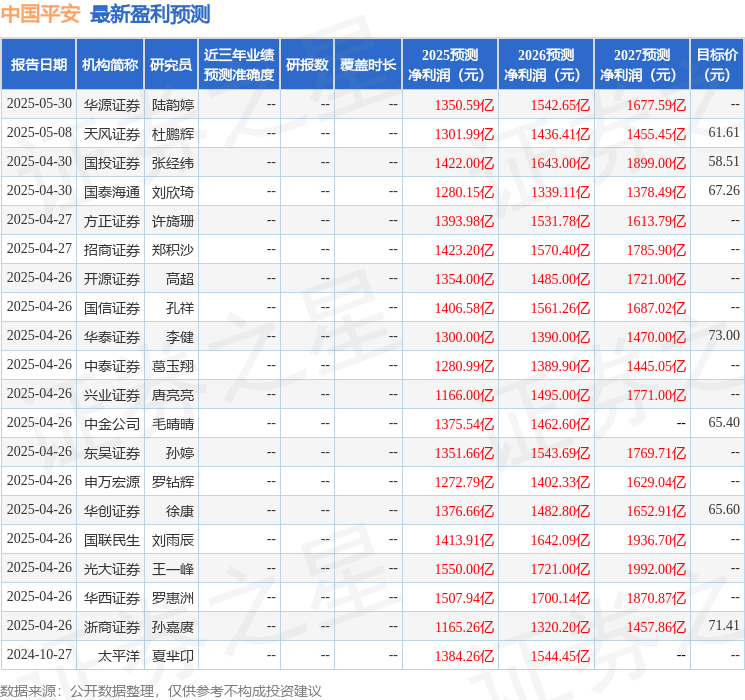Screen dimensions: 745x700
Task: Click the 最新盈利预测 heading
Action: 150,14
